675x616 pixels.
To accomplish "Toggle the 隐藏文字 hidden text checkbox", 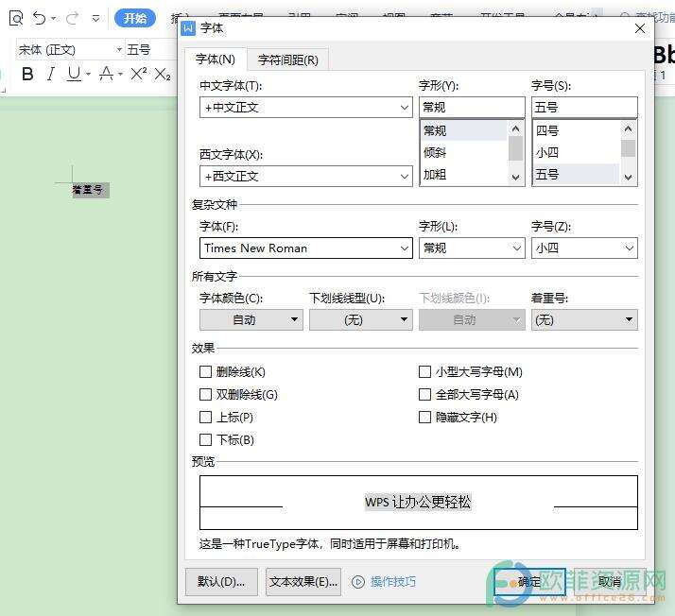I will click(424, 418).
